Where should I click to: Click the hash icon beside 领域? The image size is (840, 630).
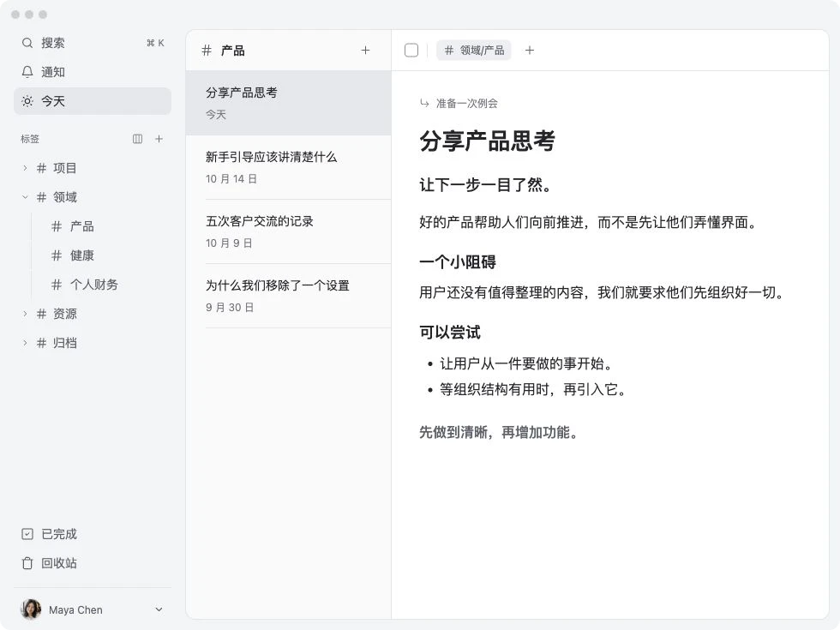pyautogui.click(x=41, y=197)
